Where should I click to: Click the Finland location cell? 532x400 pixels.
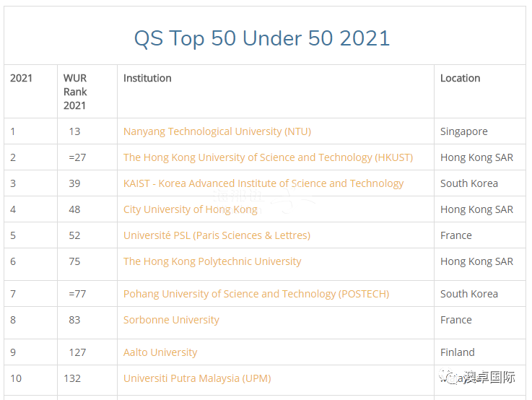pyautogui.click(x=458, y=352)
